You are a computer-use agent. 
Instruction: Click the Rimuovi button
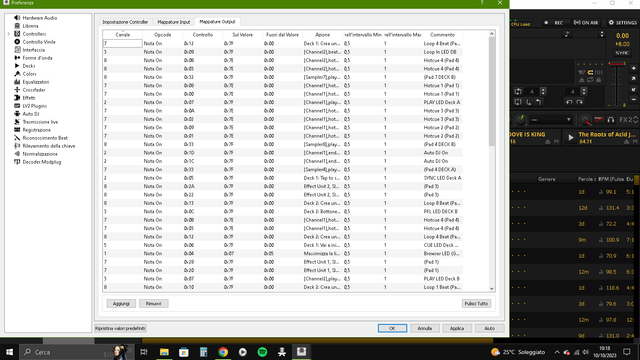click(x=153, y=304)
